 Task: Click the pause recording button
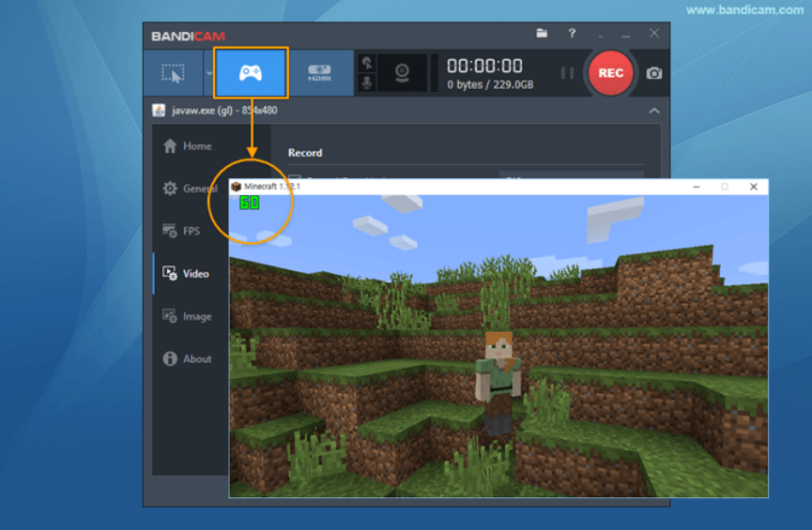click(x=568, y=73)
